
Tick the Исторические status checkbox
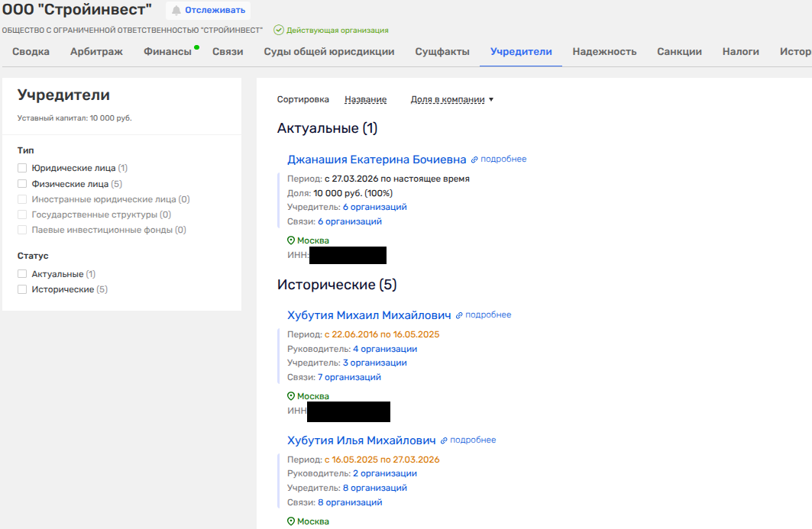pos(22,289)
